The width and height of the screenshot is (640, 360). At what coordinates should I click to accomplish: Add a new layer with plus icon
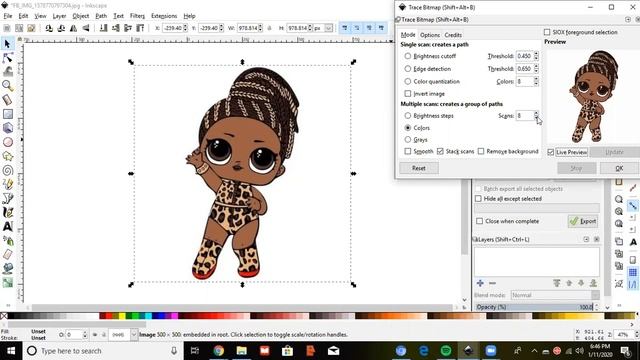[x=480, y=283]
